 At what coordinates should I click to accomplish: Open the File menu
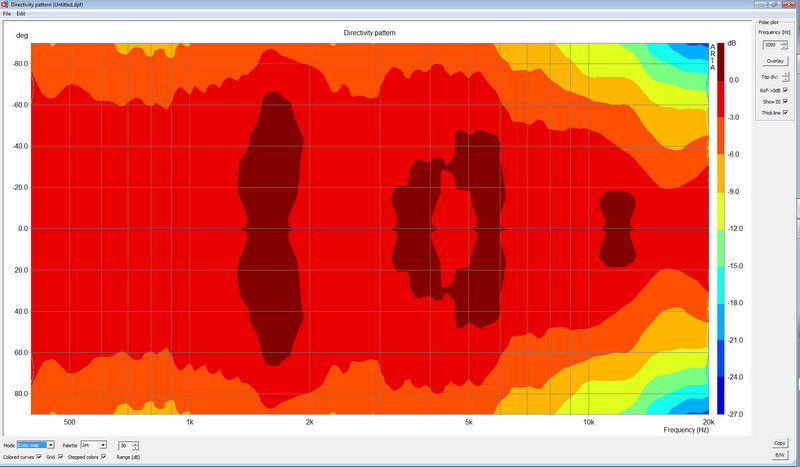(6, 13)
